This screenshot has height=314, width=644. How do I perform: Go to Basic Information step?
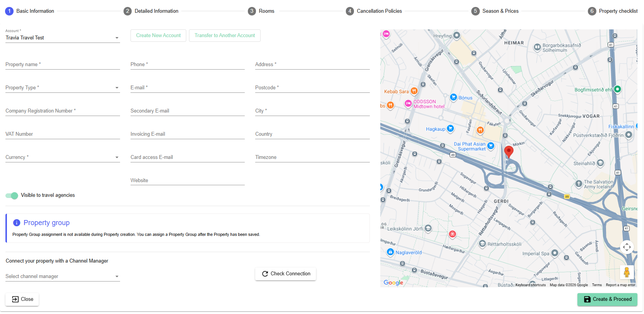point(30,11)
